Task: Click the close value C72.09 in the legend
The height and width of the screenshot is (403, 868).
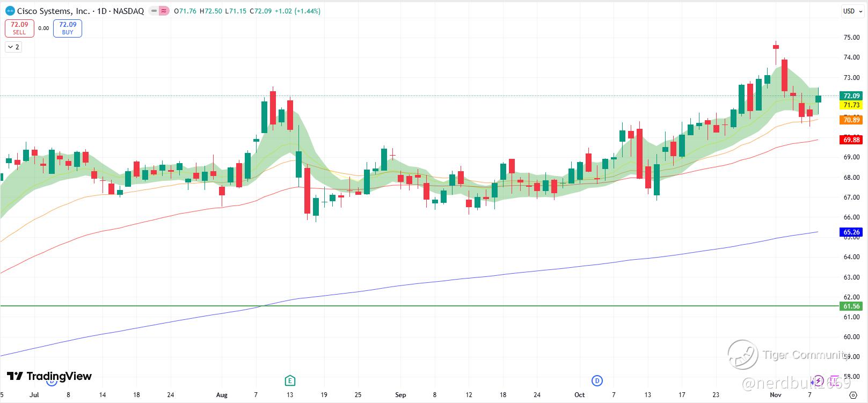Action: pyautogui.click(x=260, y=11)
